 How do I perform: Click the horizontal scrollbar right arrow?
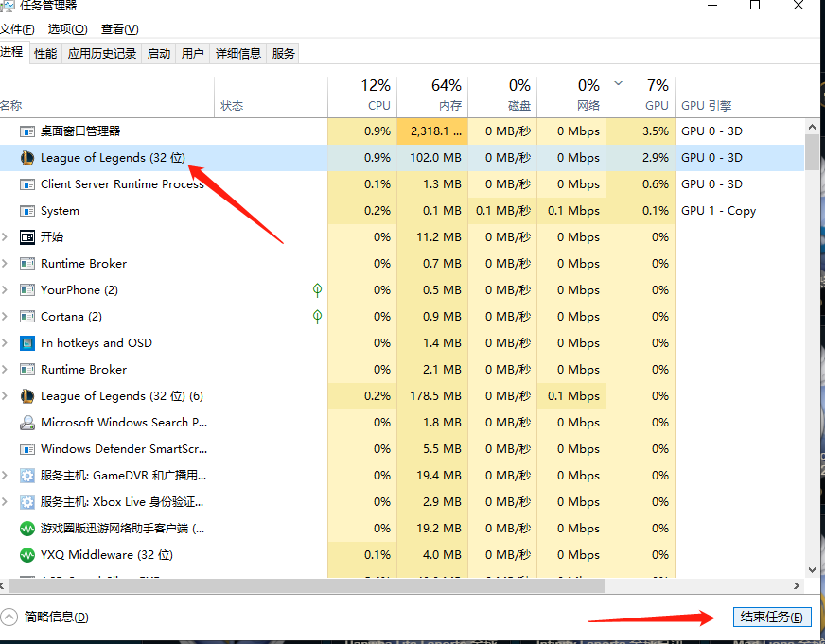[797, 585]
